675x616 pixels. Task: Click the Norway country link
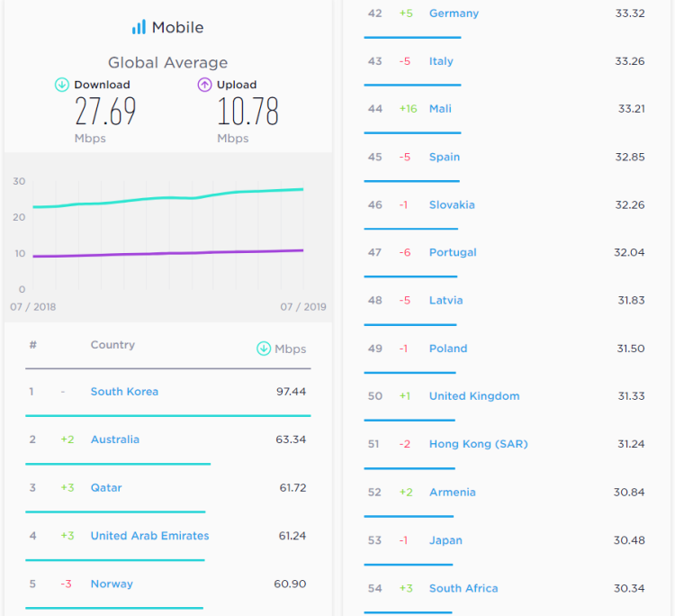click(x=112, y=584)
